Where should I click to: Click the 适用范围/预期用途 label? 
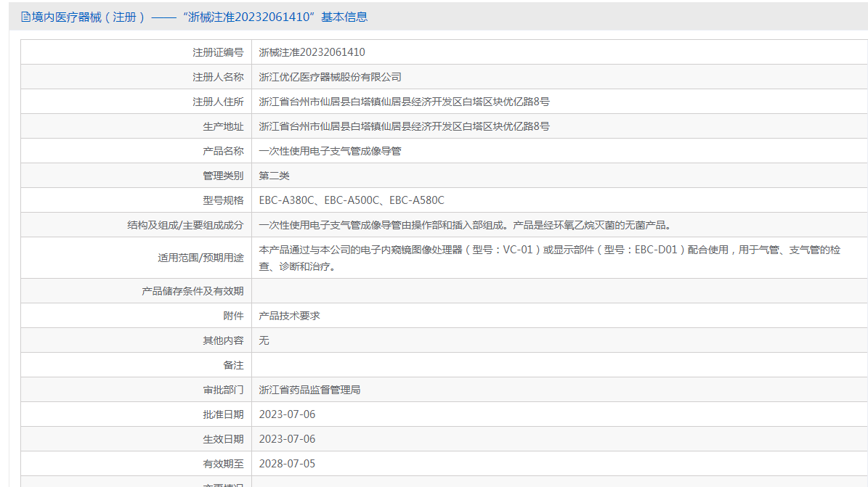(x=201, y=258)
